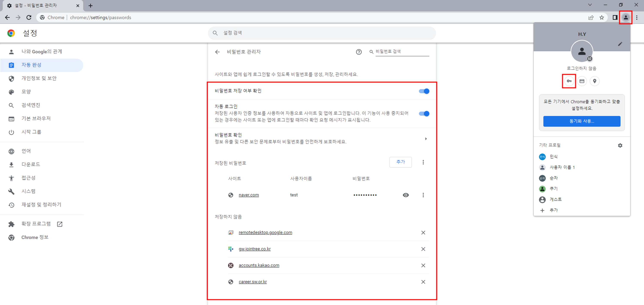This screenshot has width=644, height=305.
Task: Bookmark this page with star icon
Action: 601,18
